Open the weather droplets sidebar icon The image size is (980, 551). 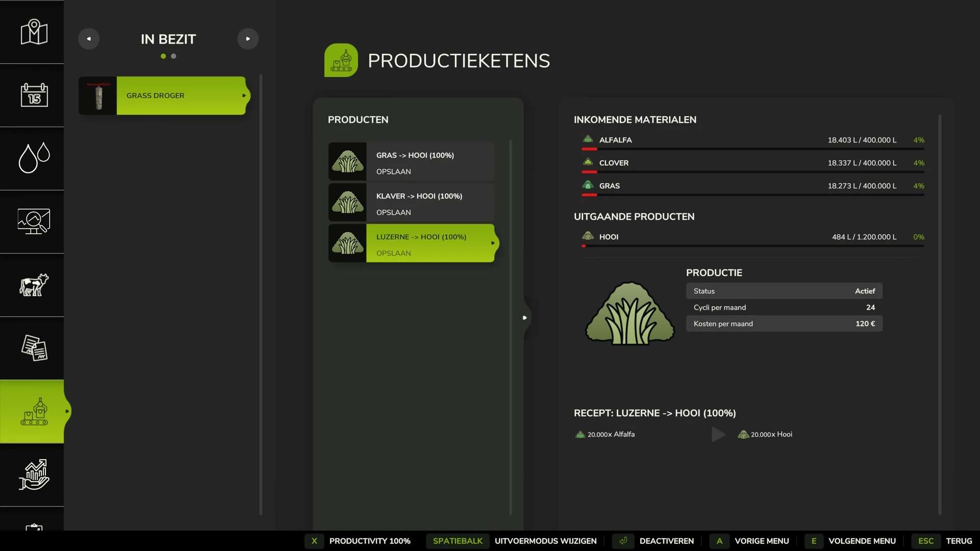[34, 158]
